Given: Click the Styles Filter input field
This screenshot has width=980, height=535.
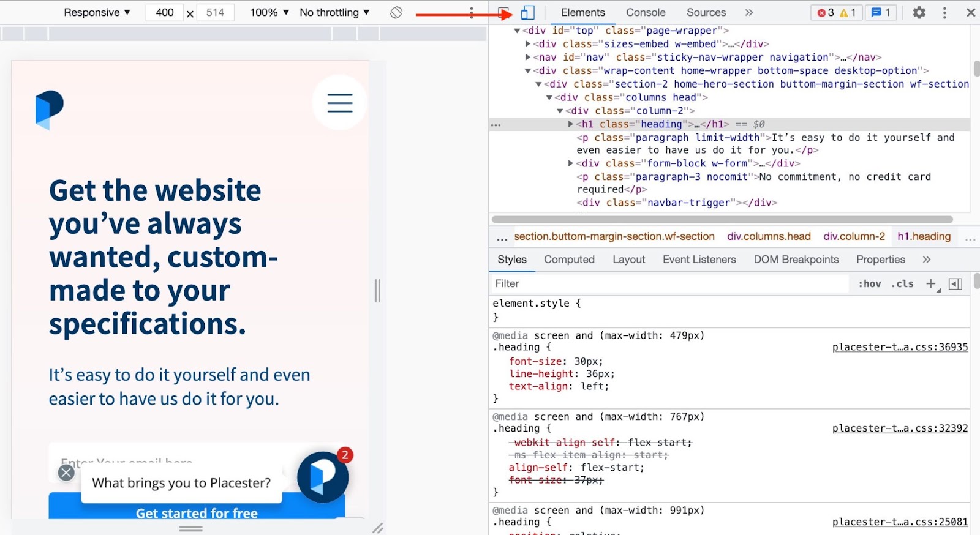Looking at the screenshot, I should coord(669,283).
